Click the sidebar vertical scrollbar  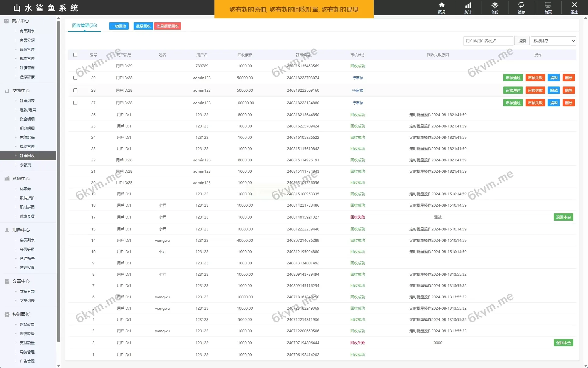coord(58,183)
